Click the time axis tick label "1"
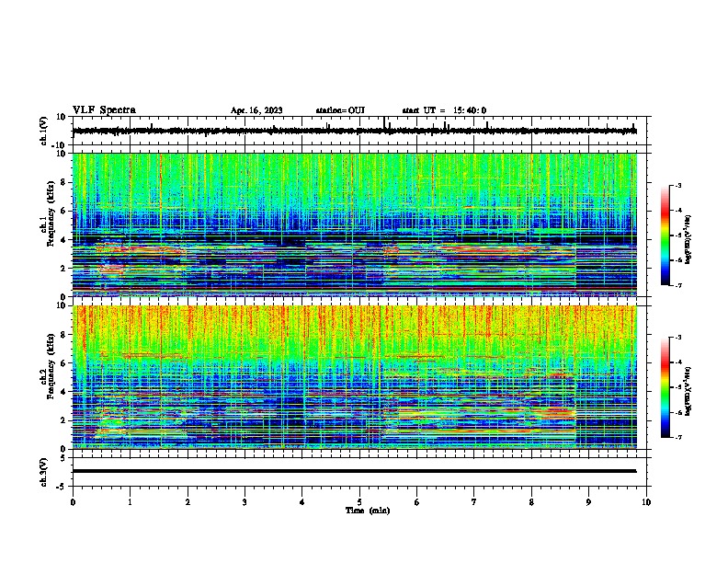The width and height of the screenshot is (728, 563). [130, 502]
